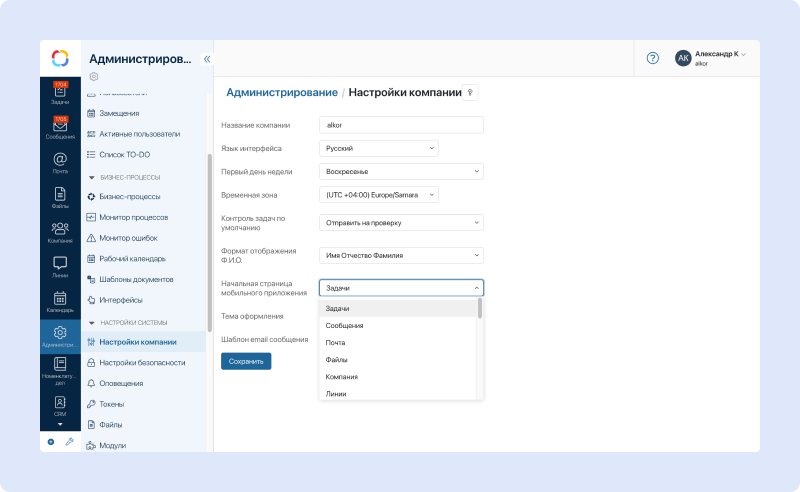Click the Название компании input field
Screen dimensions: 800x492
coord(401,125)
